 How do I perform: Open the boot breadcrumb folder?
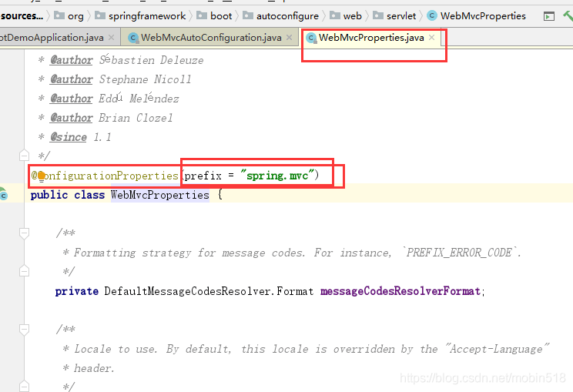click(x=214, y=15)
